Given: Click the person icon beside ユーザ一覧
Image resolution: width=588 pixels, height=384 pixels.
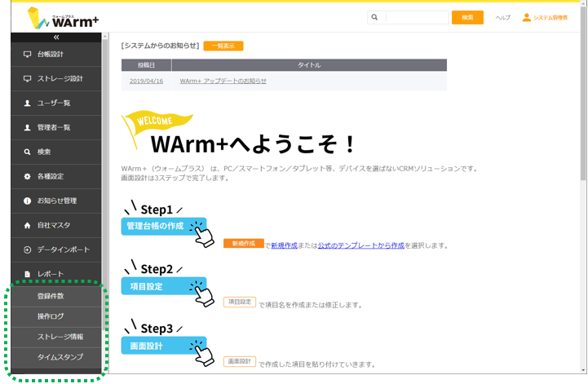Looking at the screenshot, I should [x=28, y=103].
